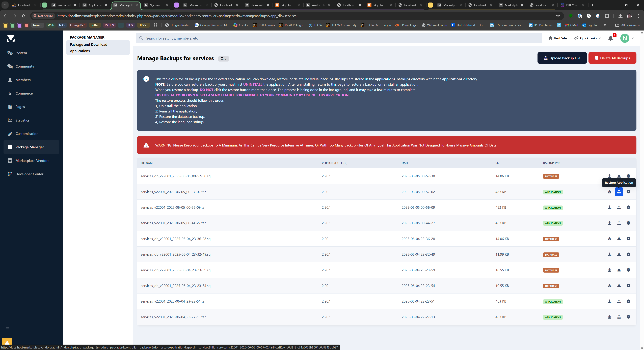Image resolution: width=644 pixels, height=350 pixels.
Task: Restore database from services_db_v22001_2025-06-04_23-32-49.sql
Action: pyautogui.click(x=619, y=254)
